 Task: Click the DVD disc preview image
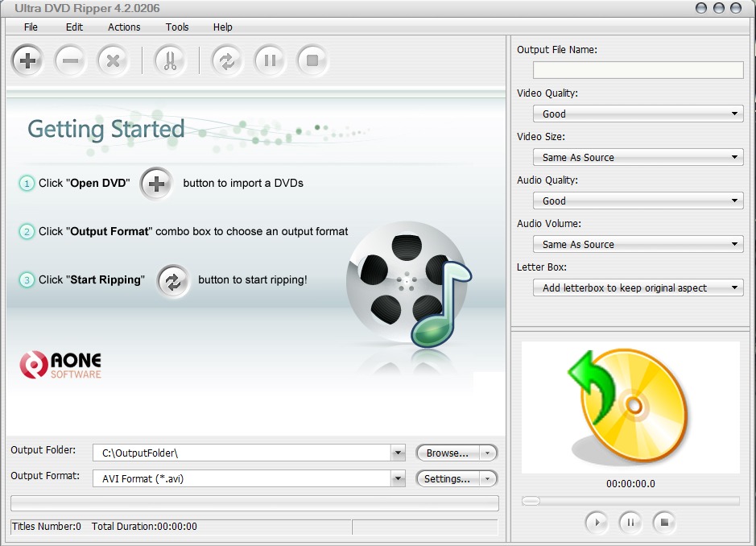(630, 407)
